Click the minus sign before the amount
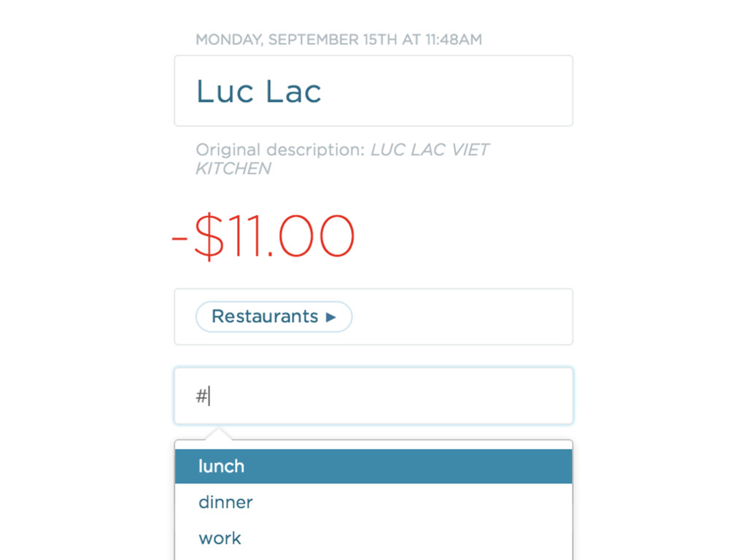Screen dimensions: 747x560 (x=179, y=238)
